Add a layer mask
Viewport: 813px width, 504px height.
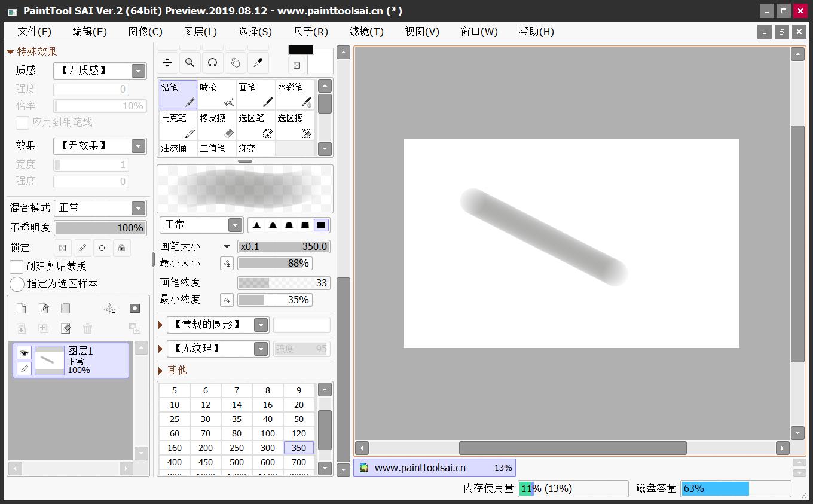click(x=135, y=308)
